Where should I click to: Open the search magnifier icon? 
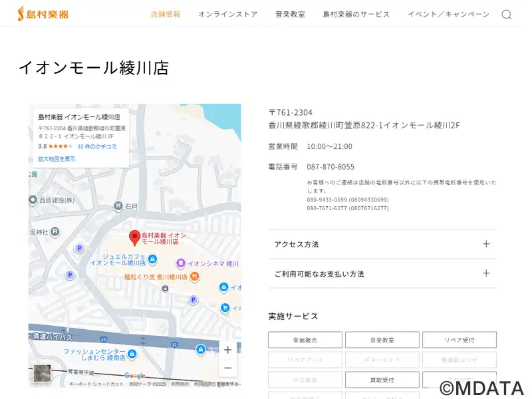pos(507,15)
